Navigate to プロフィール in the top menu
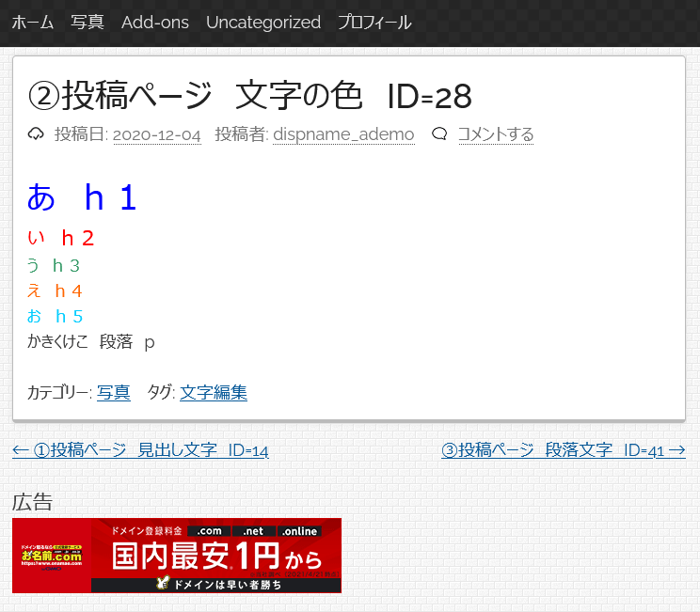Screen dimensions: 700x612 (x=374, y=23)
